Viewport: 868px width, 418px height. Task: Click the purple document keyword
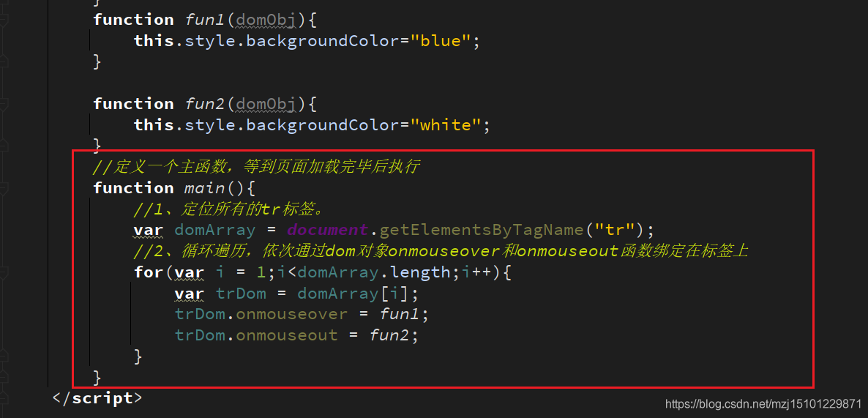coord(328,230)
